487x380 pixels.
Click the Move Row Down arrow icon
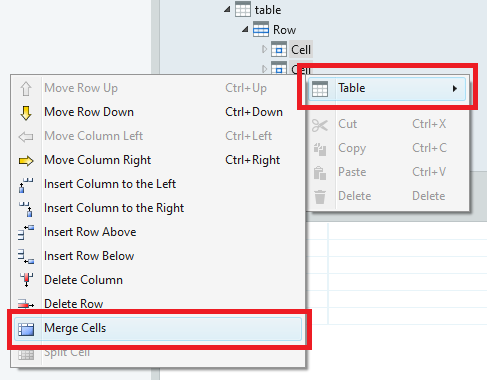(26, 113)
